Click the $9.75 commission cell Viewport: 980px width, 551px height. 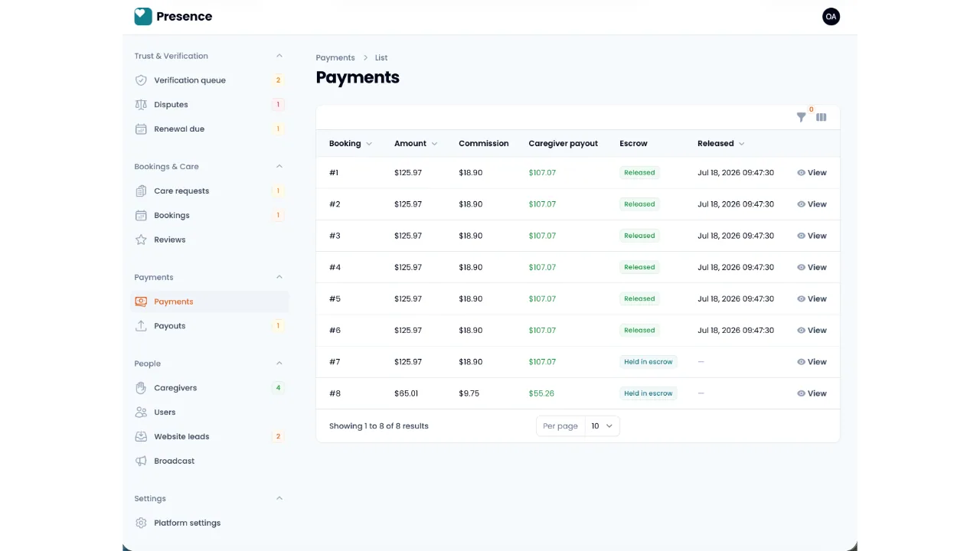[469, 393]
